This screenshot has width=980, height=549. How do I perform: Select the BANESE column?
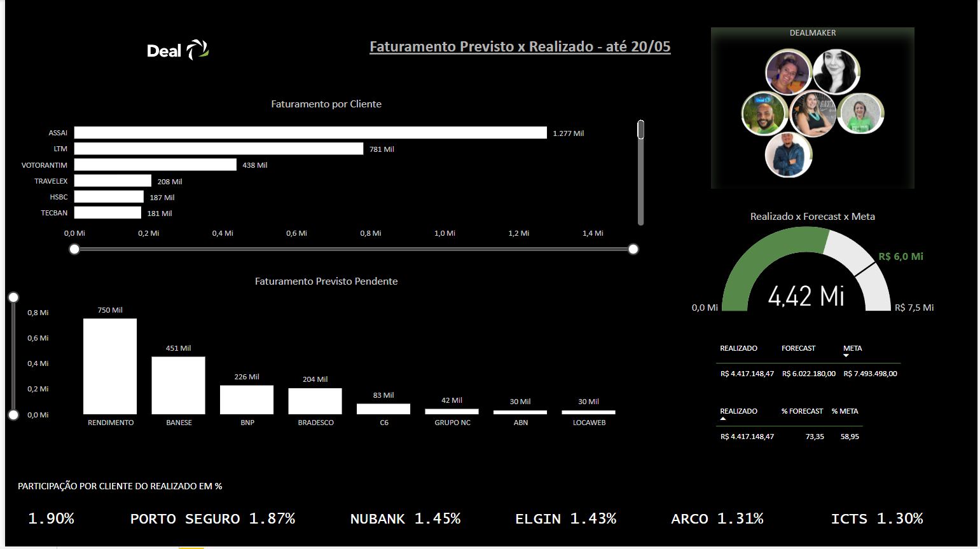point(178,386)
